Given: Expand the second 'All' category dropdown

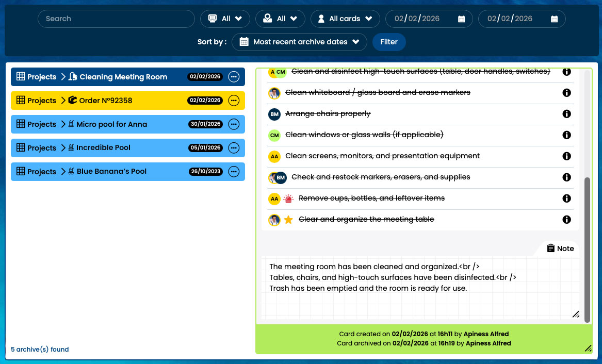Looking at the screenshot, I should (x=281, y=19).
